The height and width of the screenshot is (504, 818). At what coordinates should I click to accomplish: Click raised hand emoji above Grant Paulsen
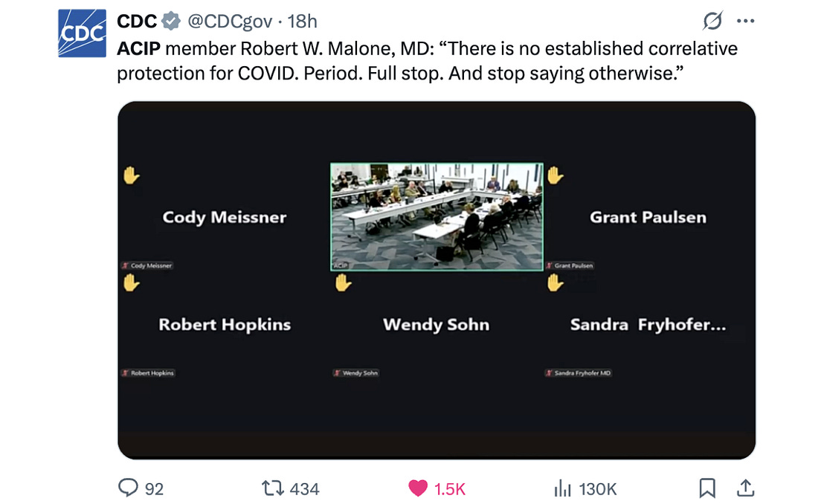click(x=555, y=175)
